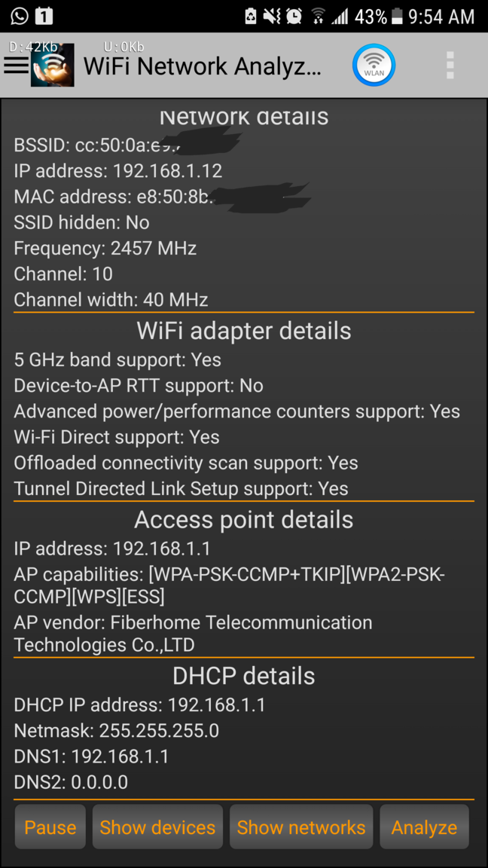Viewport: 488px width, 868px height.
Task: Open the hamburger navigation menu
Action: pyautogui.click(x=16, y=66)
